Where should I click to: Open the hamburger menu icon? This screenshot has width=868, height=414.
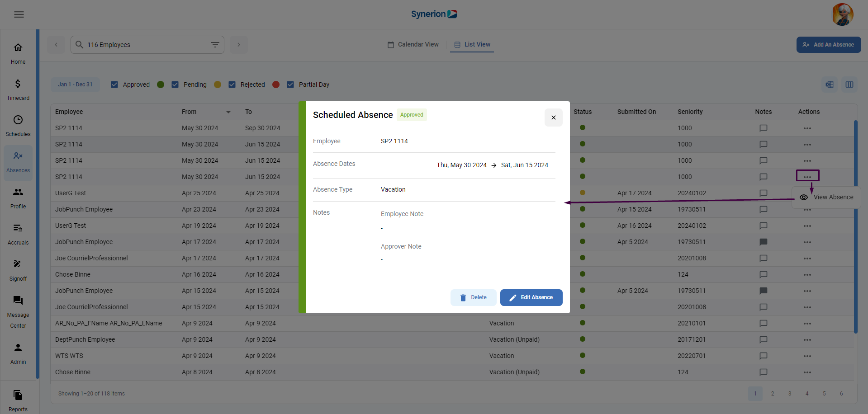point(19,14)
